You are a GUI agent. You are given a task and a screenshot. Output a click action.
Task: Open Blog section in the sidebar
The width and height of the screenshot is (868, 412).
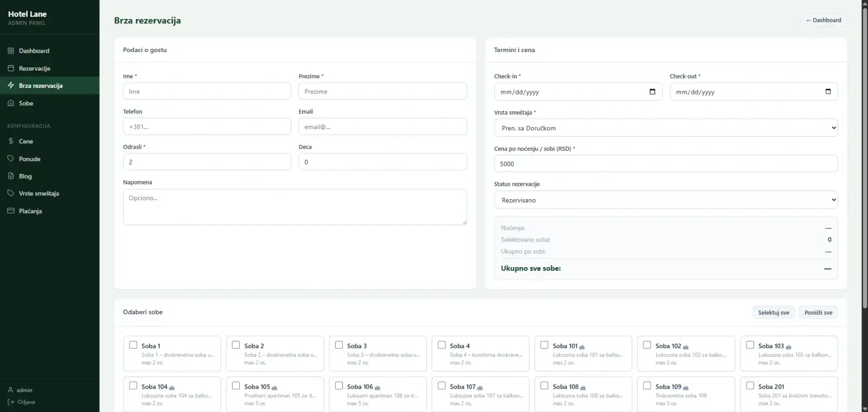[49, 176]
